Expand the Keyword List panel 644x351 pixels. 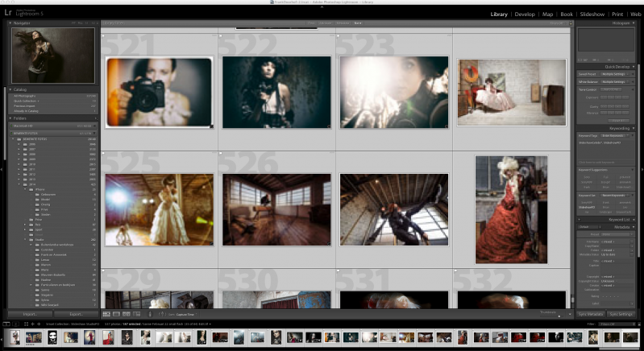tap(634, 220)
